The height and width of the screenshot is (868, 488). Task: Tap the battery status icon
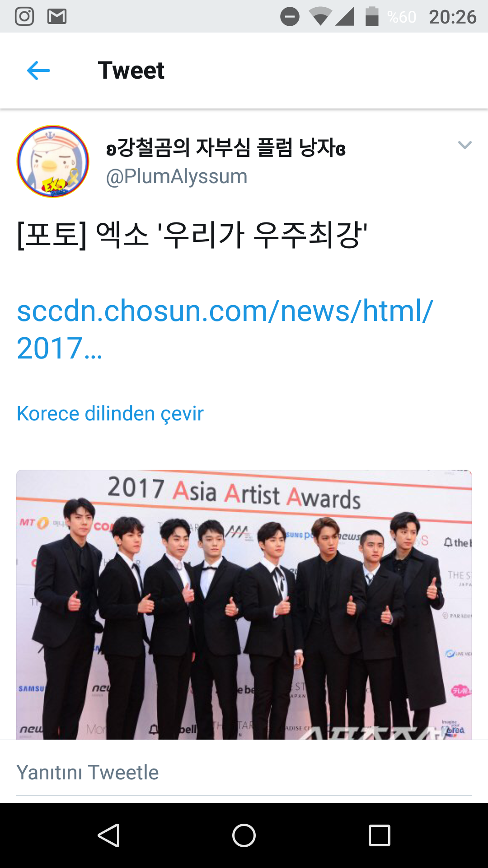[372, 16]
